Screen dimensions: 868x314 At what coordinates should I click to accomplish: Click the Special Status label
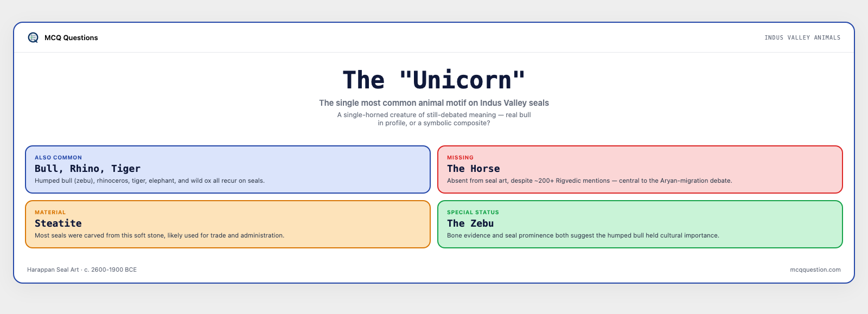[x=473, y=213]
